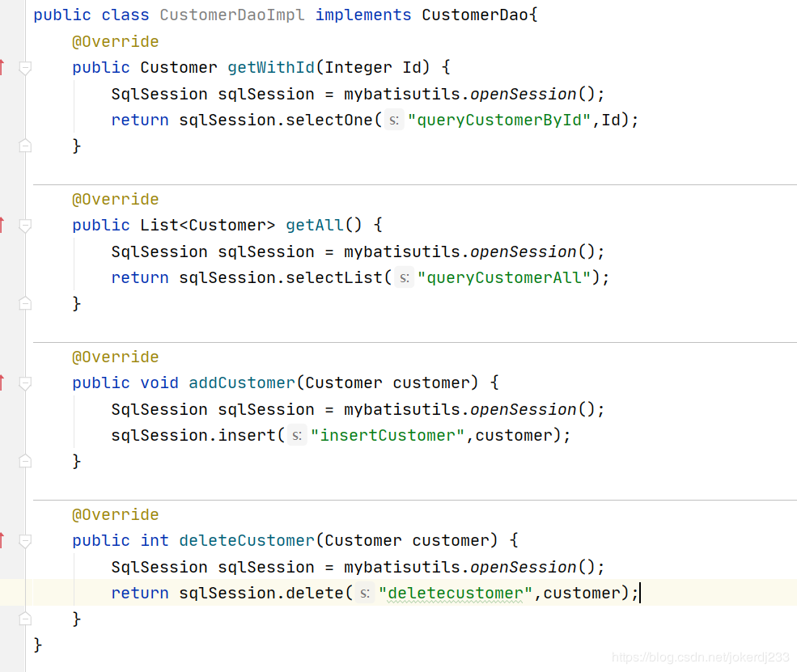
Task: Click the parameter hint before "deletecustomer"
Action: 365,594
